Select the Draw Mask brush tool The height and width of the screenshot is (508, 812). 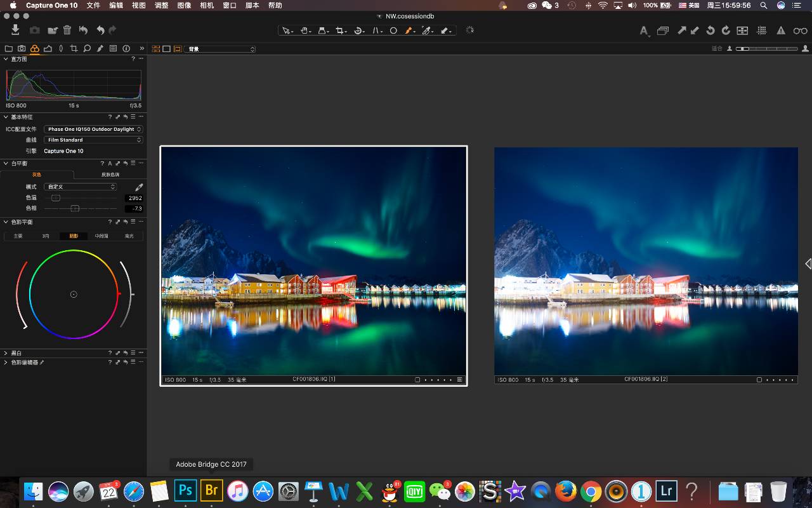tap(409, 30)
